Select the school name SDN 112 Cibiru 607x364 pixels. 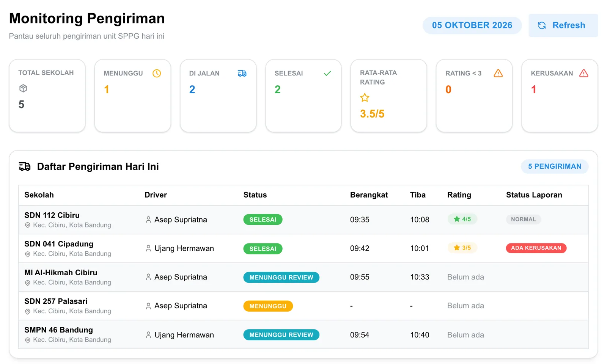(x=52, y=215)
